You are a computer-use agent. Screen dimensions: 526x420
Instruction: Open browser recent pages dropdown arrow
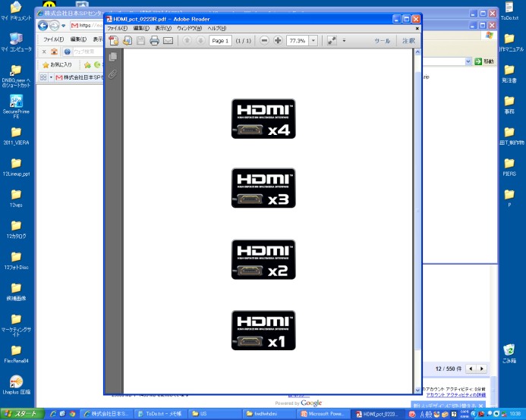pos(64,26)
